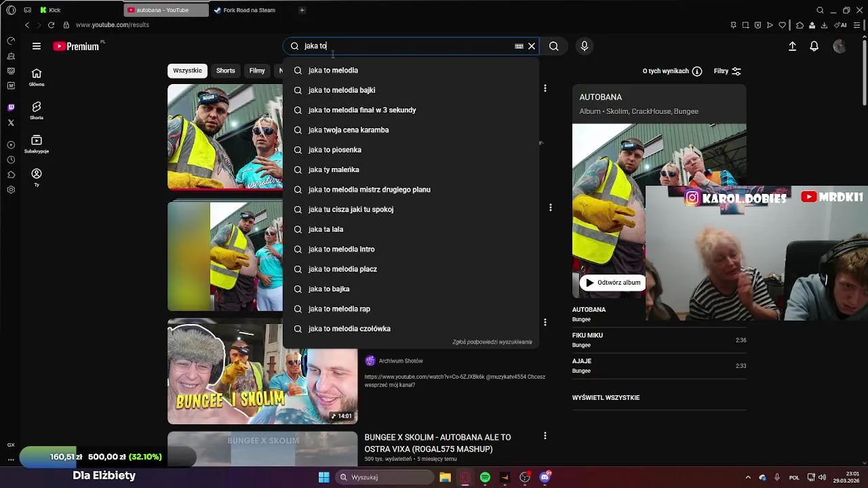
Task: Select the autobana - YouTube tab
Action: pyautogui.click(x=167, y=10)
